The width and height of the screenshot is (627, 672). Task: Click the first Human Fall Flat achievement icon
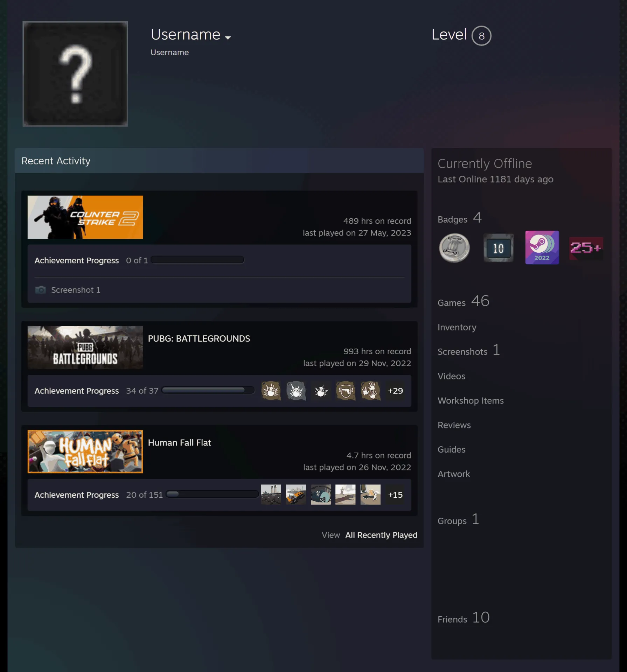coord(271,495)
